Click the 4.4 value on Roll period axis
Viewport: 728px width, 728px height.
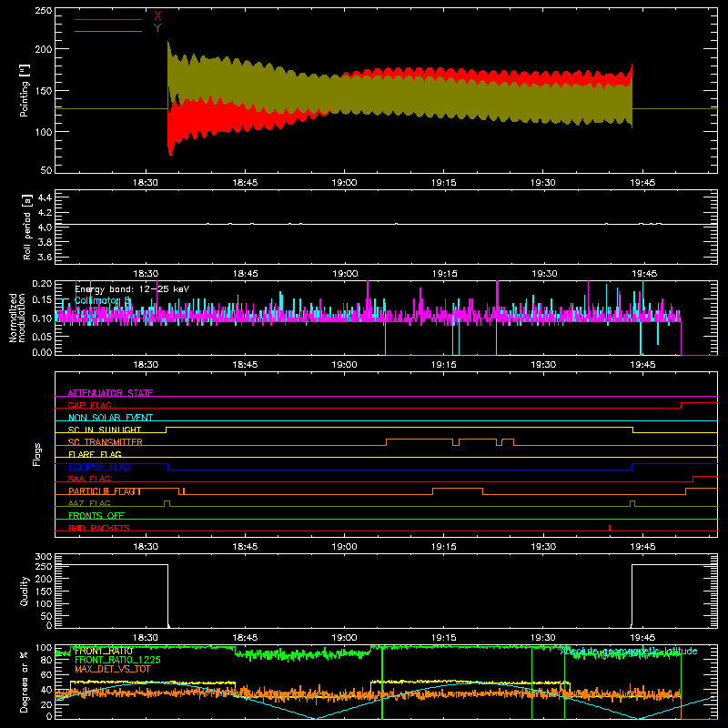[45, 197]
